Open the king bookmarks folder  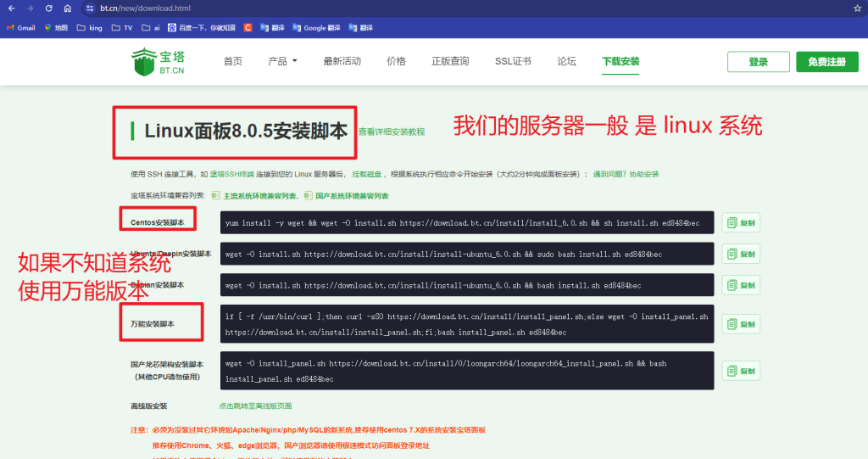pos(89,27)
